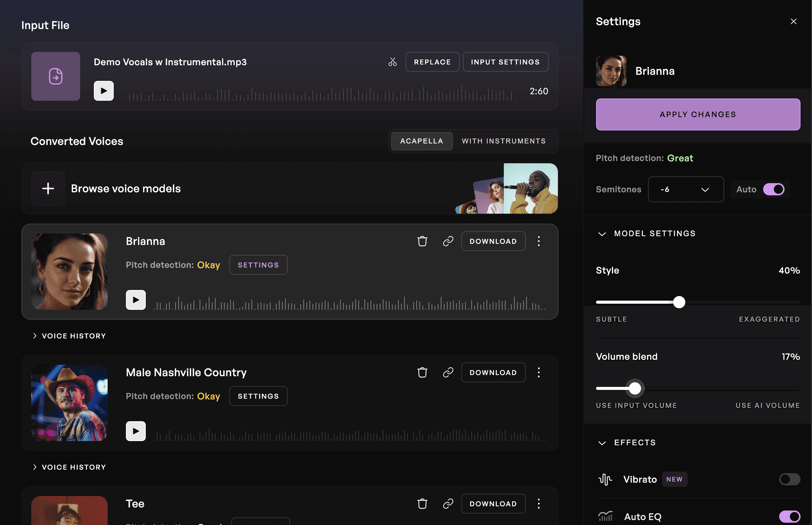Expand Voice History under Brianna
Image resolution: width=812 pixels, height=525 pixels.
click(69, 336)
